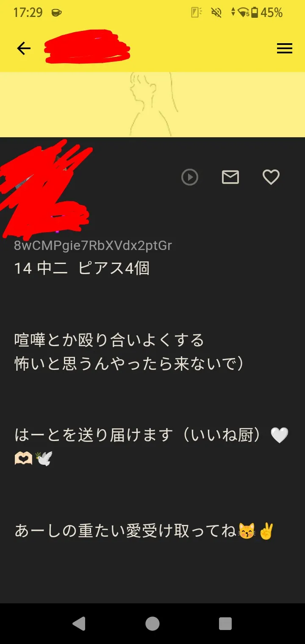305x644 pixels.
Task: Tap the heart-hands emoji
Action: [23, 459]
